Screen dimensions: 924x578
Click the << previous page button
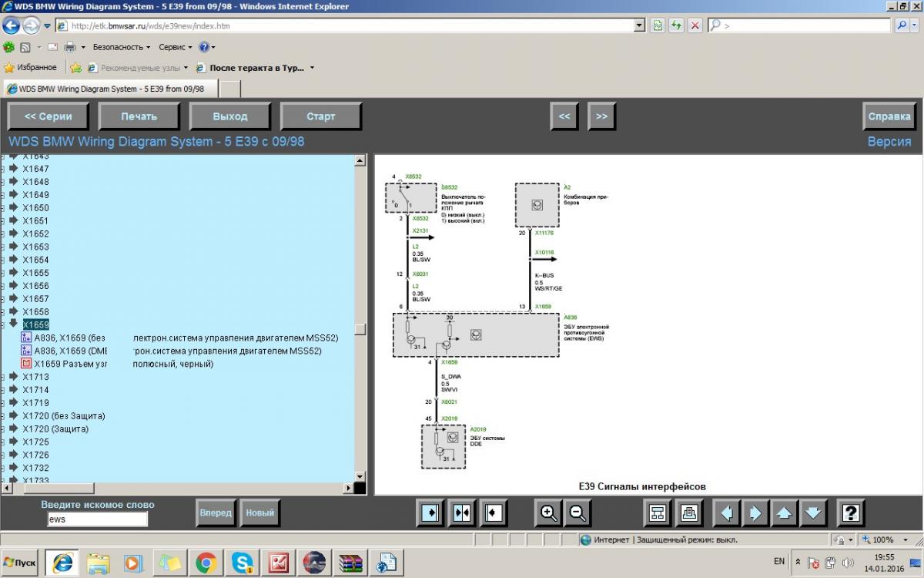[x=564, y=116]
